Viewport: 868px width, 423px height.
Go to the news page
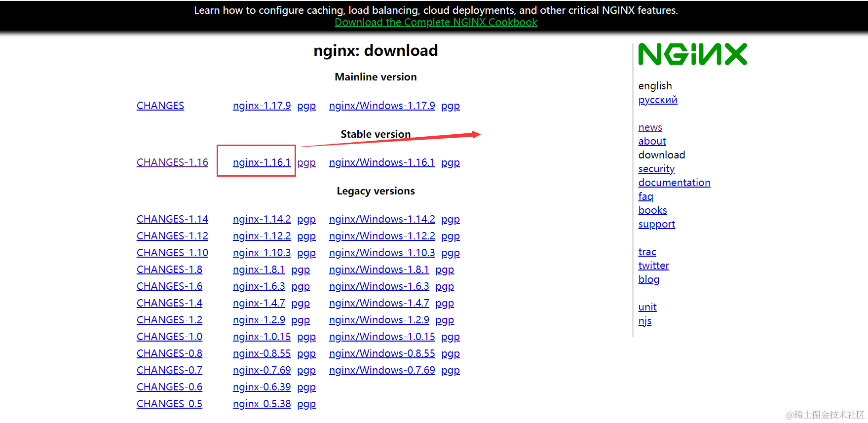click(650, 127)
